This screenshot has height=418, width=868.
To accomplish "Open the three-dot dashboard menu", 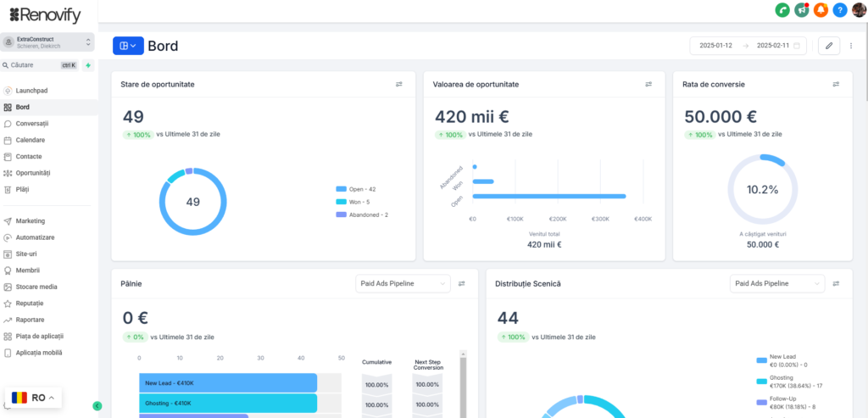I will click(851, 46).
